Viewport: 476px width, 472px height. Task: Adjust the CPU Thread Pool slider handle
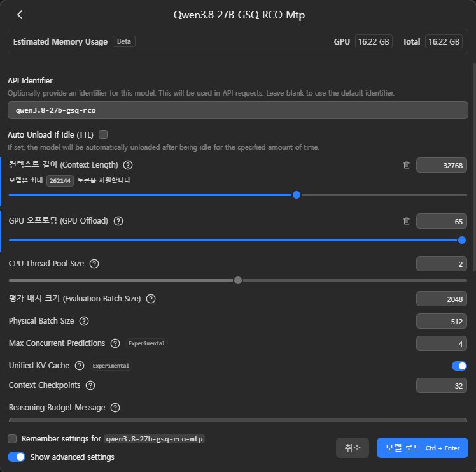(238, 280)
